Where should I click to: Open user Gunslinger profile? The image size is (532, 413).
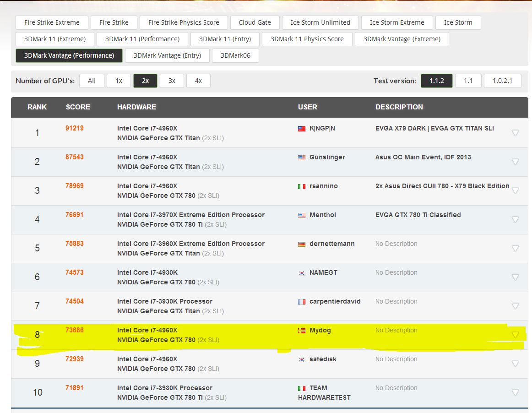327,157
